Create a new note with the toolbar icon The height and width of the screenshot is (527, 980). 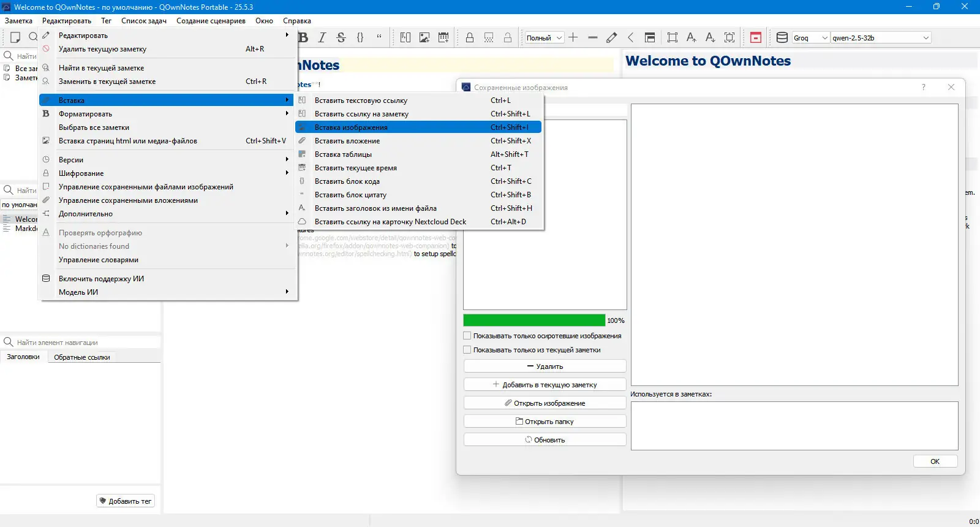[x=15, y=37]
